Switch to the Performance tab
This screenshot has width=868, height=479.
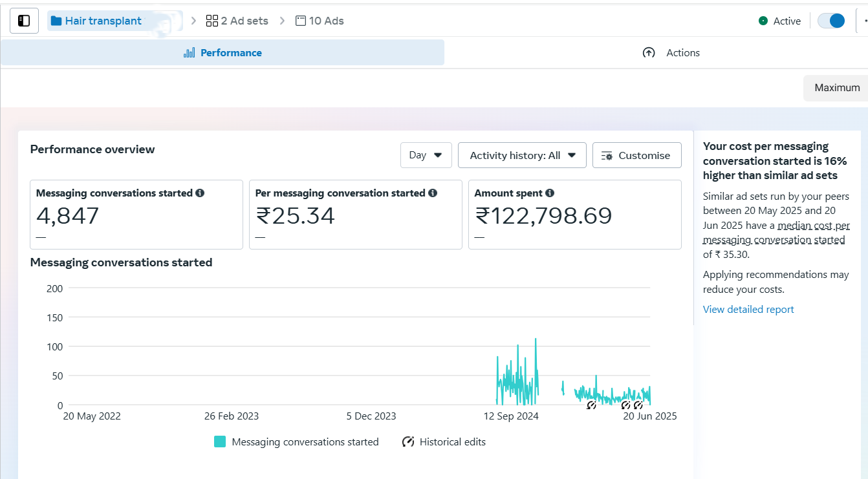click(222, 53)
